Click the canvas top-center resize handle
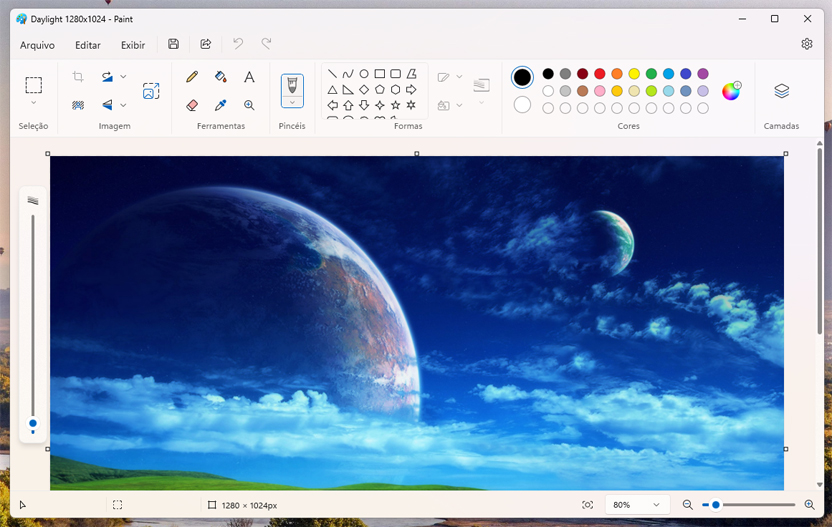 coord(417,153)
